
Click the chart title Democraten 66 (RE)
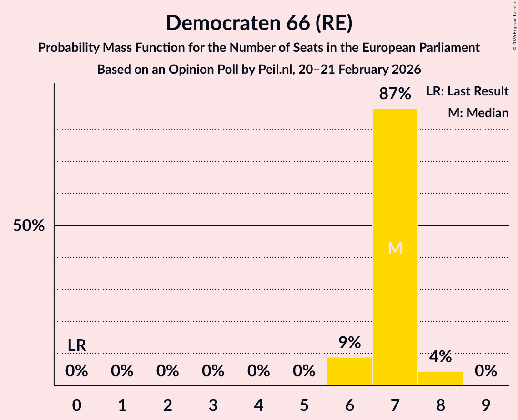coord(259,23)
